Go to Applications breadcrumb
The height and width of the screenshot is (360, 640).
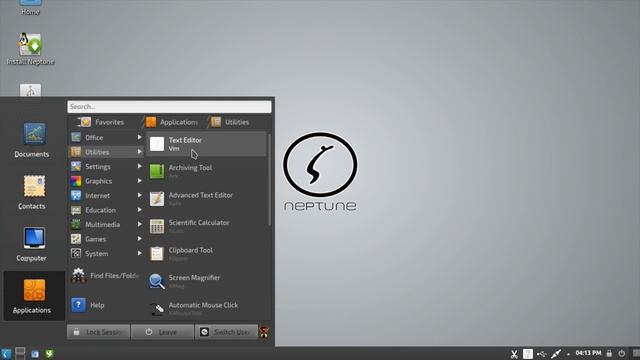click(171, 122)
